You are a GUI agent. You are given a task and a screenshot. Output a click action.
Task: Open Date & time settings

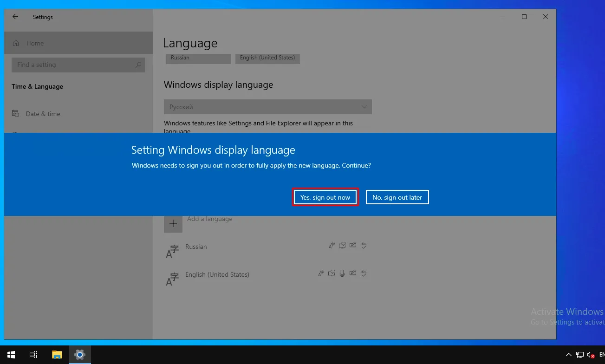[x=43, y=114]
